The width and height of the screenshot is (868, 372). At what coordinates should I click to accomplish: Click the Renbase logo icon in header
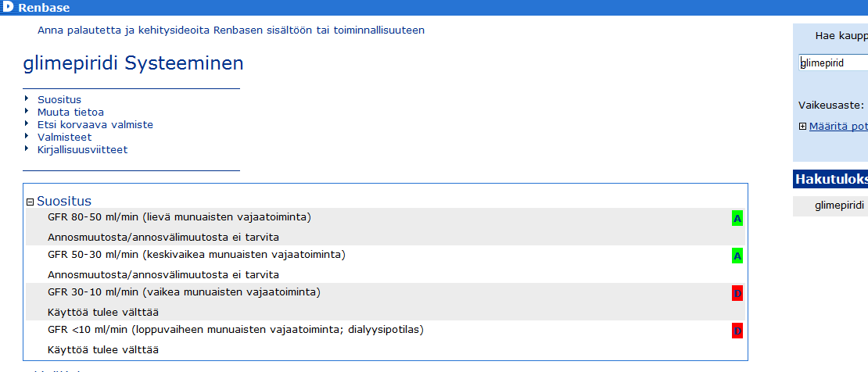pos(8,7)
